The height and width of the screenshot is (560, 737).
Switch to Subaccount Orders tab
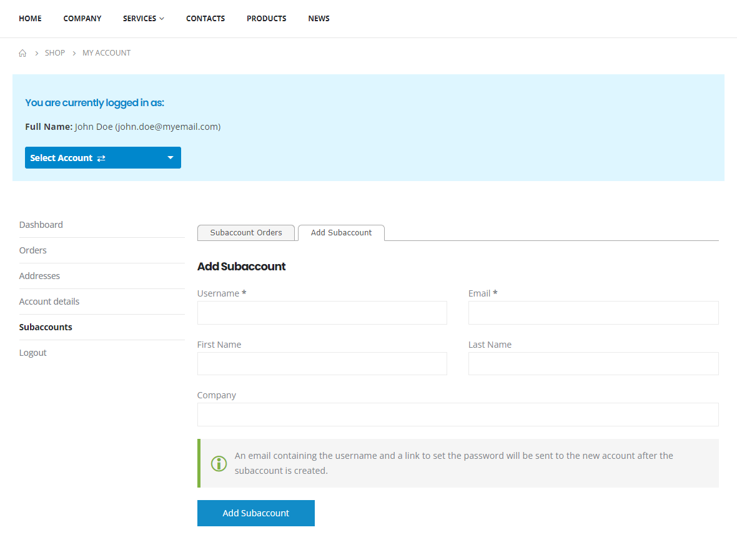click(x=246, y=233)
